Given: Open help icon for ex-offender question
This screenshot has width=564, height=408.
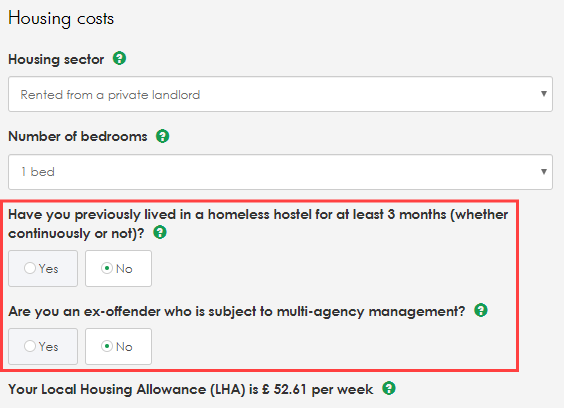Looking at the screenshot, I should click(481, 310).
